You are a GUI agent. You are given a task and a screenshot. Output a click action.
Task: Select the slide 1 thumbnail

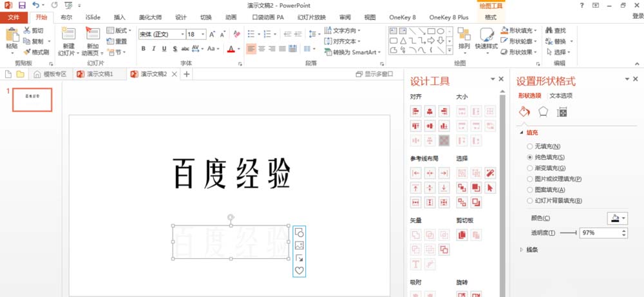click(32, 100)
